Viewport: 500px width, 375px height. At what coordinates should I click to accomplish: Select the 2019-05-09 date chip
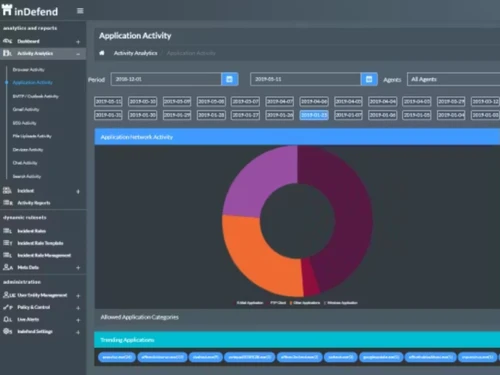(x=177, y=101)
